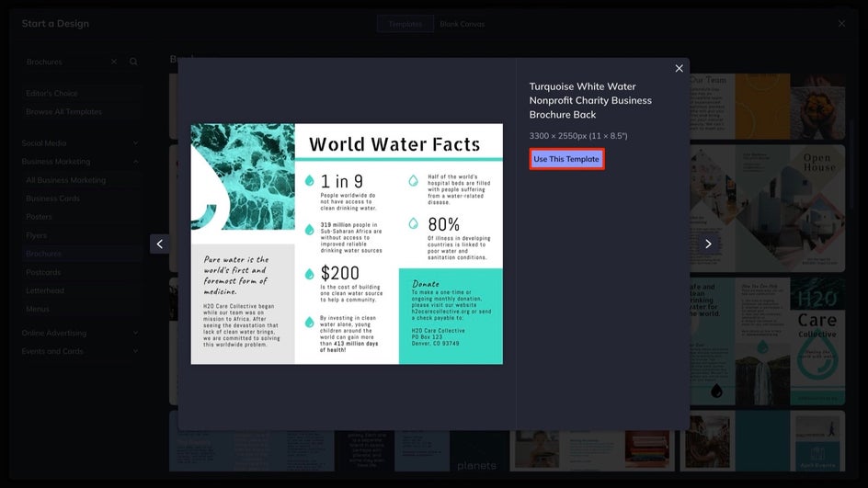The width and height of the screenshot is (868, 488).
Task: Click the search magnifier icon
Action: (x=133, y=62)
